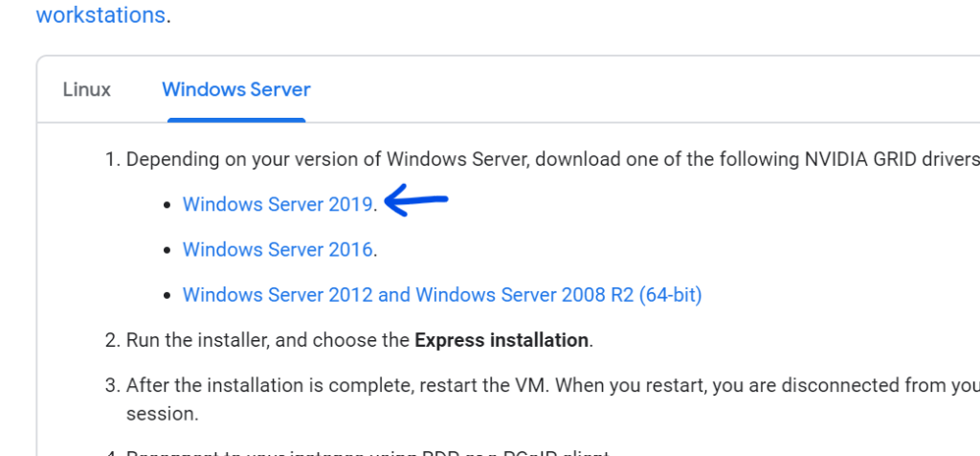
Task: Click the "(64-bit)" part of last link
Action: click(x=670, y=295)
